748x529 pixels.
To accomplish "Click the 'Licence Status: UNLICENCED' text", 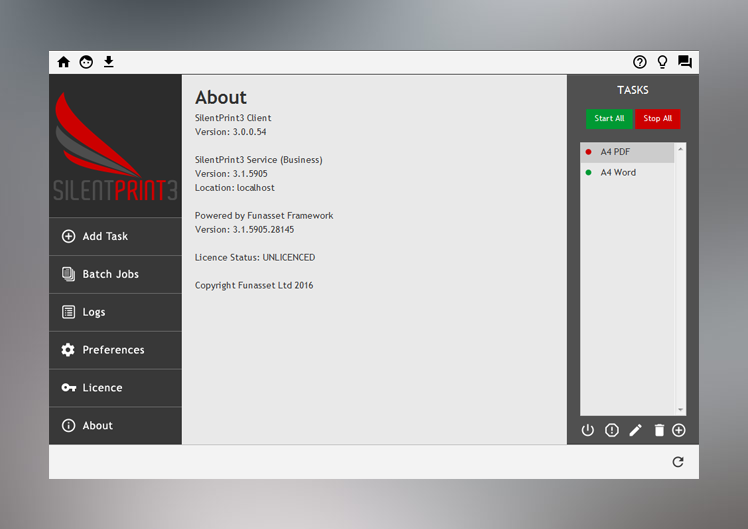I will [255, 258].
